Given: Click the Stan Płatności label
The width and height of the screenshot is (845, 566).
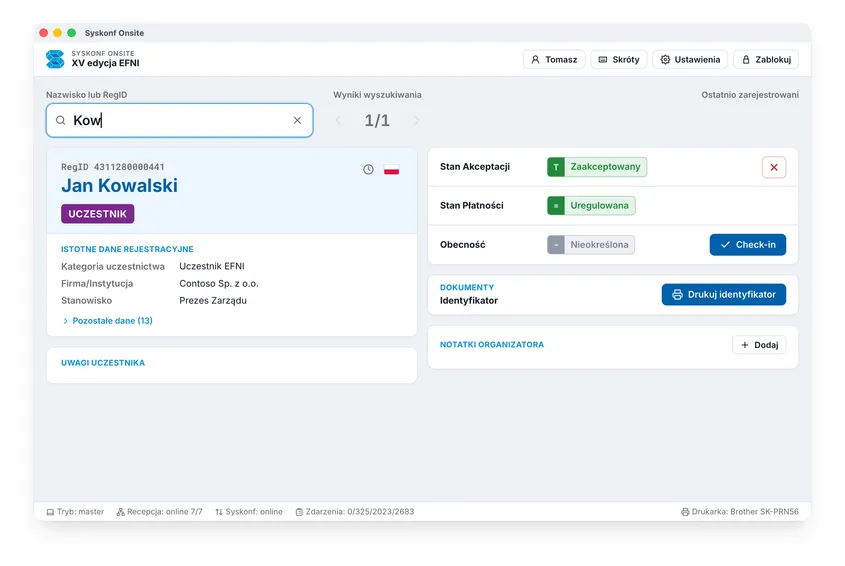Looking at the screenshot, I should click(472, 205).
